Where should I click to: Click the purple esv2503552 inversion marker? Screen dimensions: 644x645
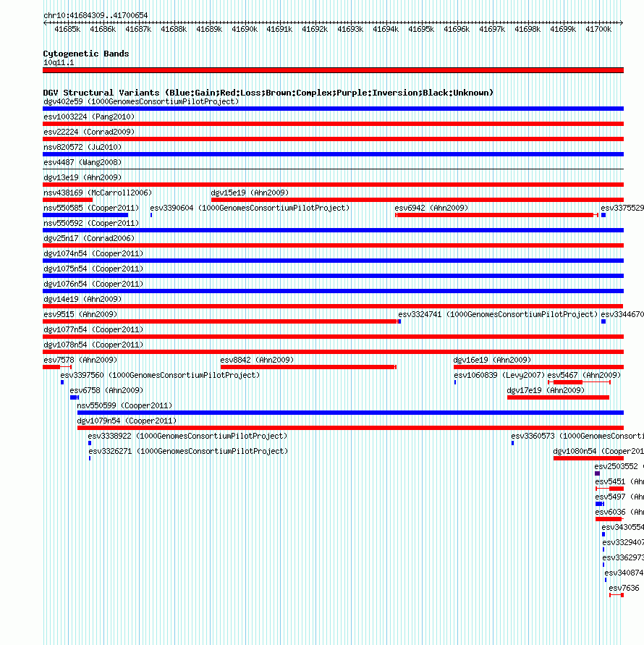click(x=598, y=473)
